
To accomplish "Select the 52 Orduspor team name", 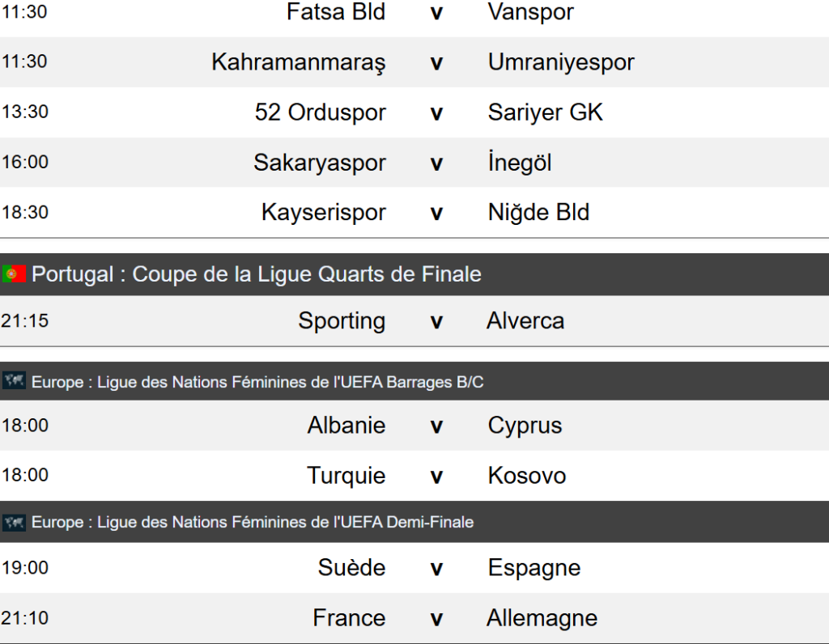I will [320, 112].
